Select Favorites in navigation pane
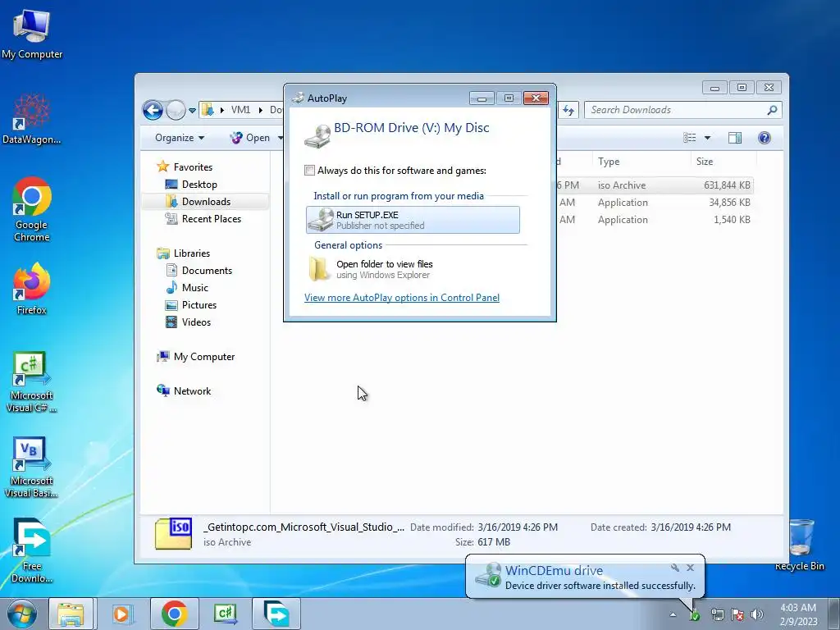Image resolution: width=840 pixels, height=630 pixels. (185, 167)
